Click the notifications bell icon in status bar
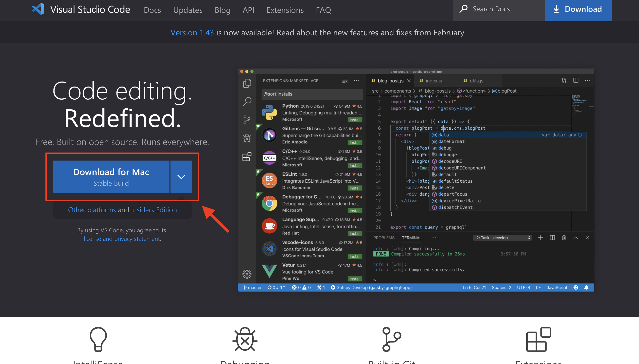 (x=586, y=287)
